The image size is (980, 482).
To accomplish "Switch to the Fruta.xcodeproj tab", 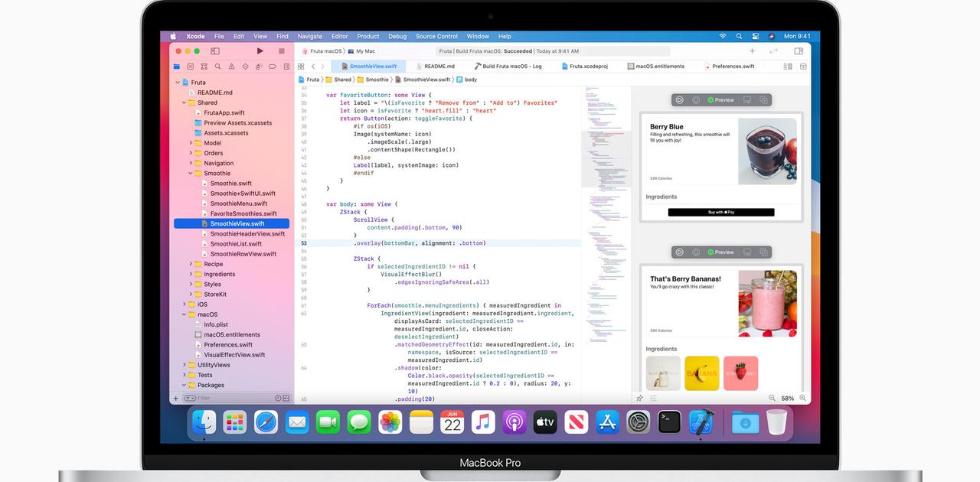I will coord(584,67).
